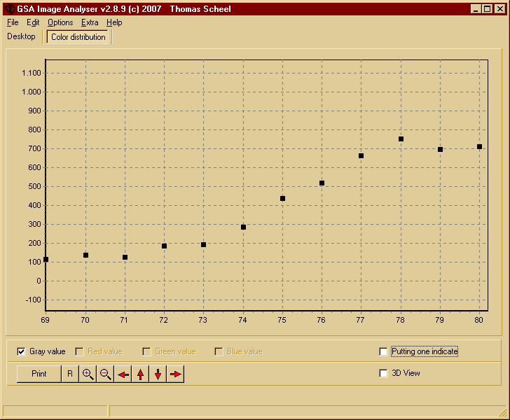Minimize the GSA Image Analyser window
510x420 pixels.
[476, 9]
